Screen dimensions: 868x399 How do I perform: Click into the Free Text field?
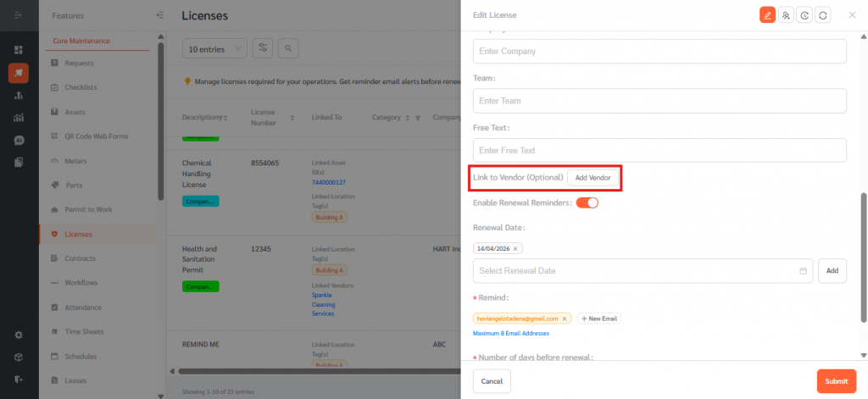[659, 150]
